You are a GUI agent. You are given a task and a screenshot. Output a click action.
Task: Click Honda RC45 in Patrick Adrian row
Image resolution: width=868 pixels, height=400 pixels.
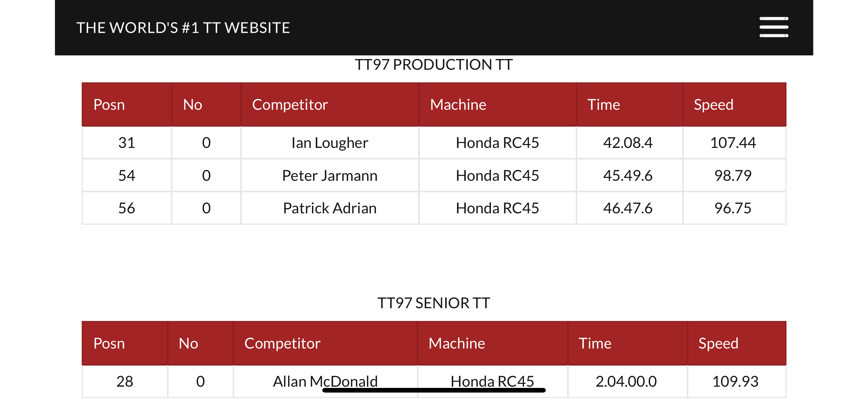(x=497, y=208)
